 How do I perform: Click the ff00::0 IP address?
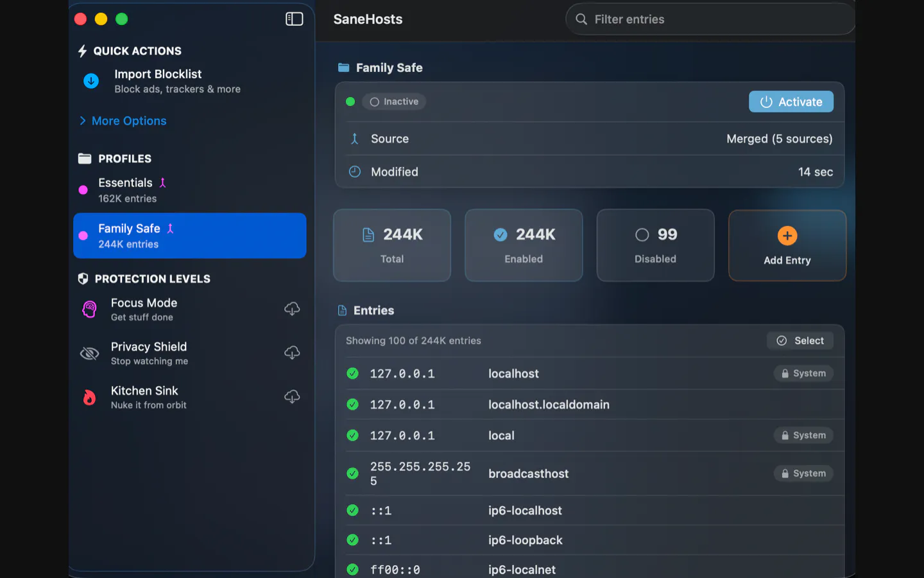pos(395,570)
